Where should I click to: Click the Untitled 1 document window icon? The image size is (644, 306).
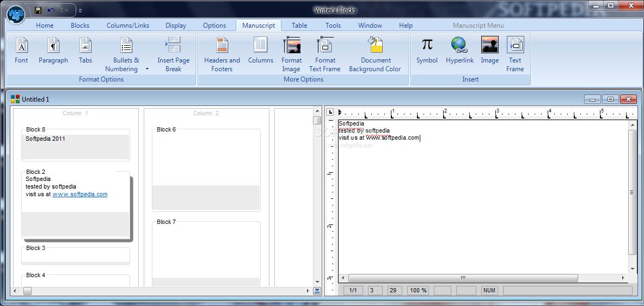[x=15, y=99]
